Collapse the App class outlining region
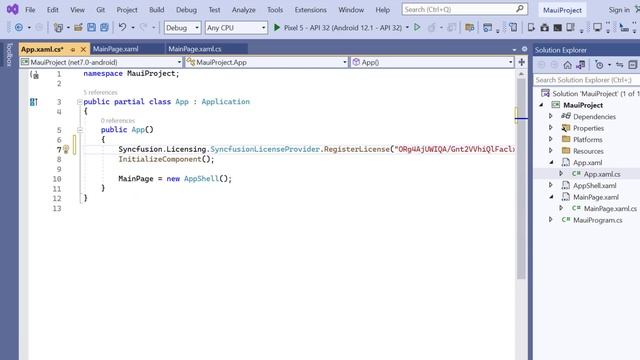 pos(80,102)
